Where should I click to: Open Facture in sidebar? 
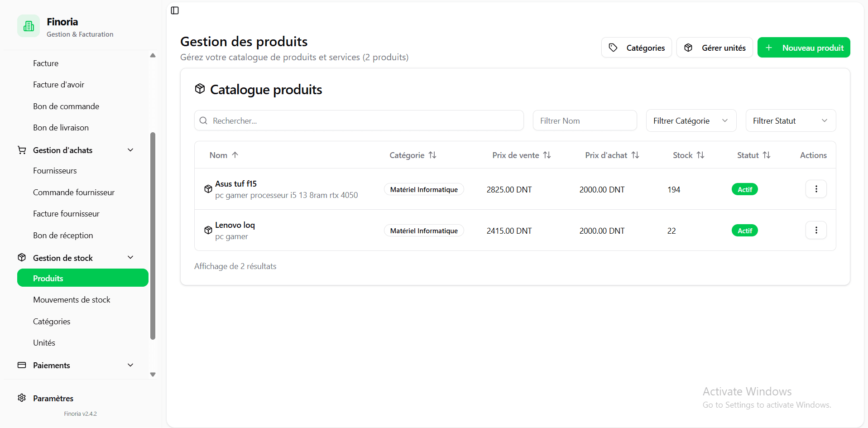46,63
